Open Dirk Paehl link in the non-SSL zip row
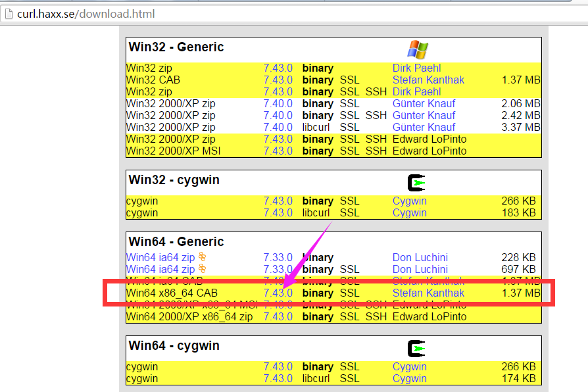This screenshot has width=588, height=392. point(416,68)
